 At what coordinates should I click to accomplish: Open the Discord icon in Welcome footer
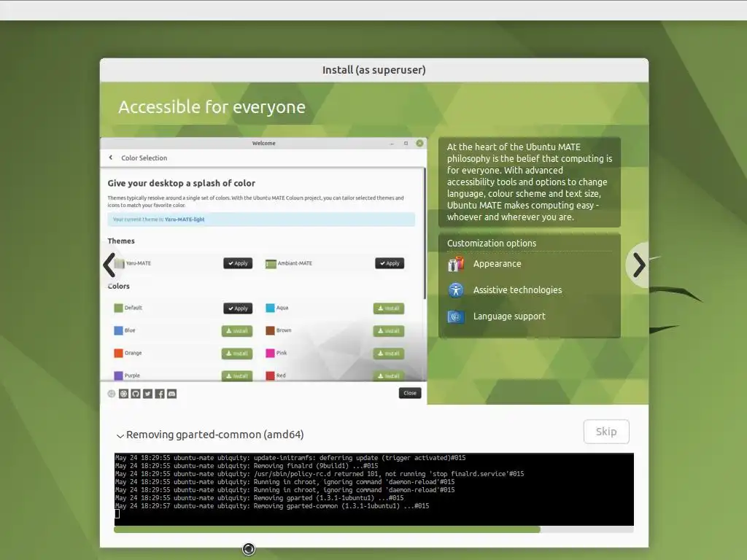(x=172, y=394)
